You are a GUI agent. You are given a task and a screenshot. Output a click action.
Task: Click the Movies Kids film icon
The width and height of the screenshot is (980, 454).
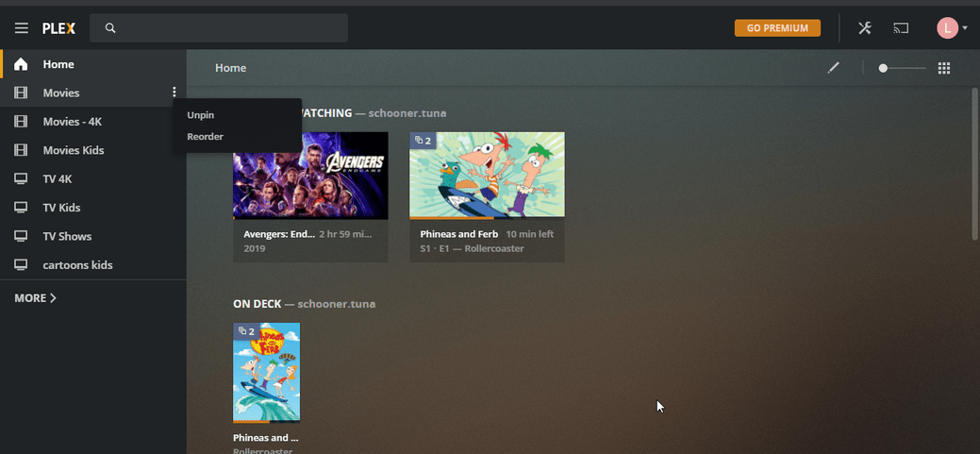pos(21,151)
